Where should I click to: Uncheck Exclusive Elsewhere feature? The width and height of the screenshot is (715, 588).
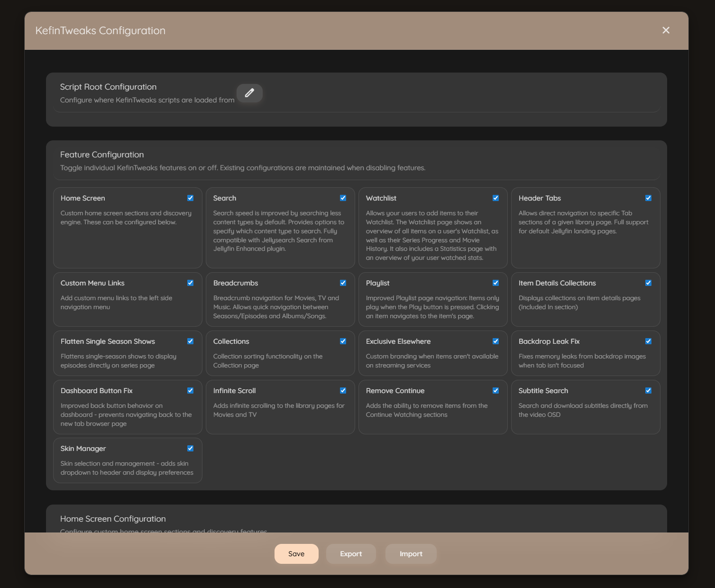tap(495, 341)
